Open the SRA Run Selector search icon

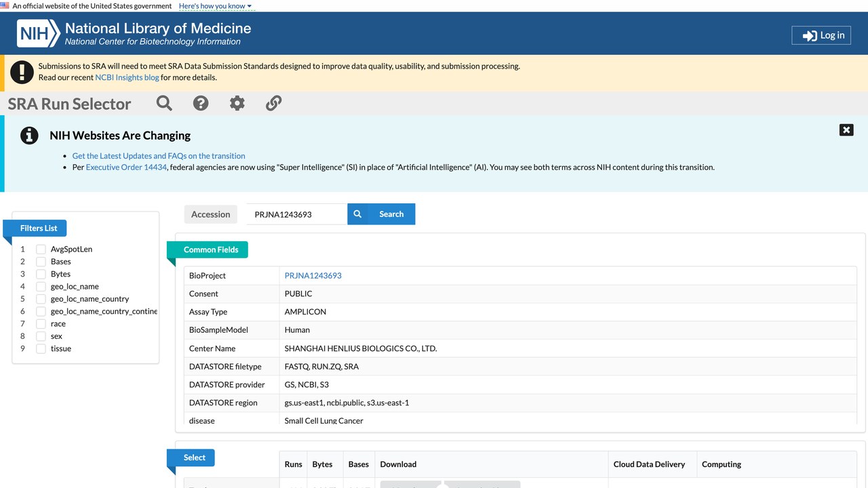(x=164, y=103)
